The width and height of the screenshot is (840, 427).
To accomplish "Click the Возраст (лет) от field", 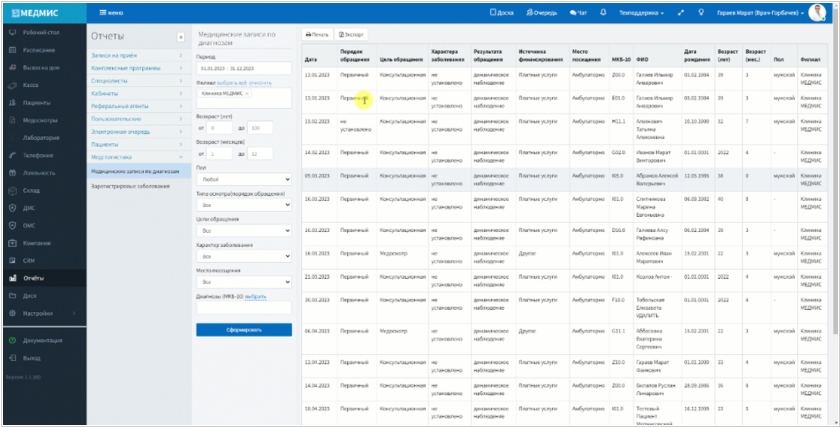I will click(x=219, y=128).
